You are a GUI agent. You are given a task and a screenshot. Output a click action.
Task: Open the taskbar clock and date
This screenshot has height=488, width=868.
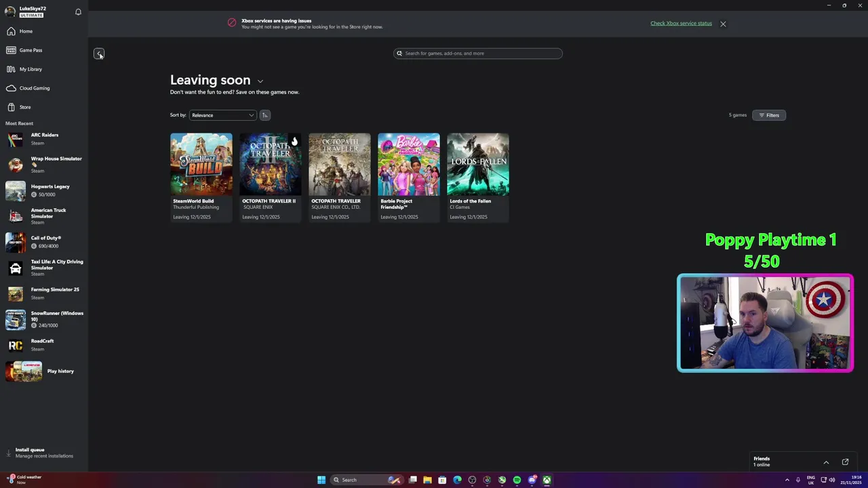(850, 480)
